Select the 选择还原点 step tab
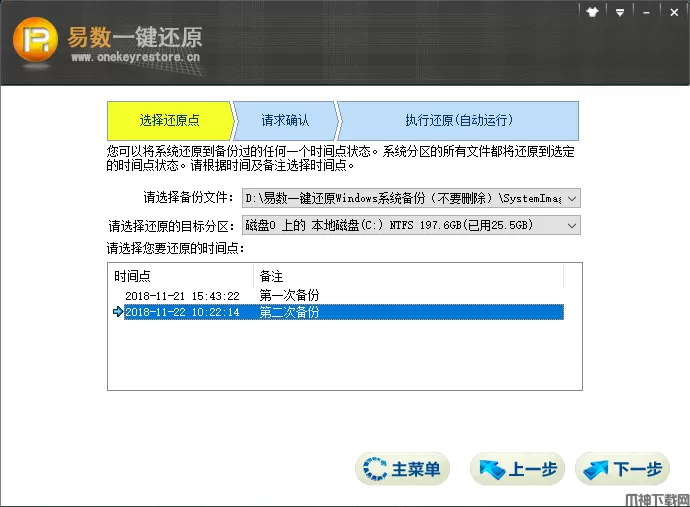 point(170,121)
